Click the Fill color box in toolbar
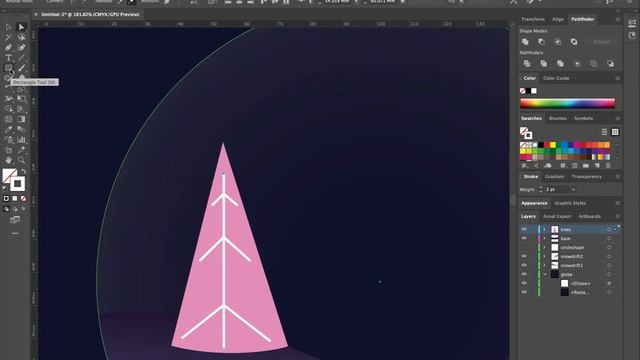 point(10,176)
